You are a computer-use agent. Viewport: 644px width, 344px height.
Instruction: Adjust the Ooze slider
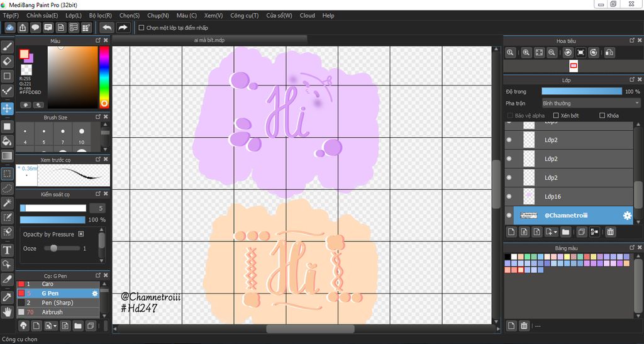pos(62,248)
